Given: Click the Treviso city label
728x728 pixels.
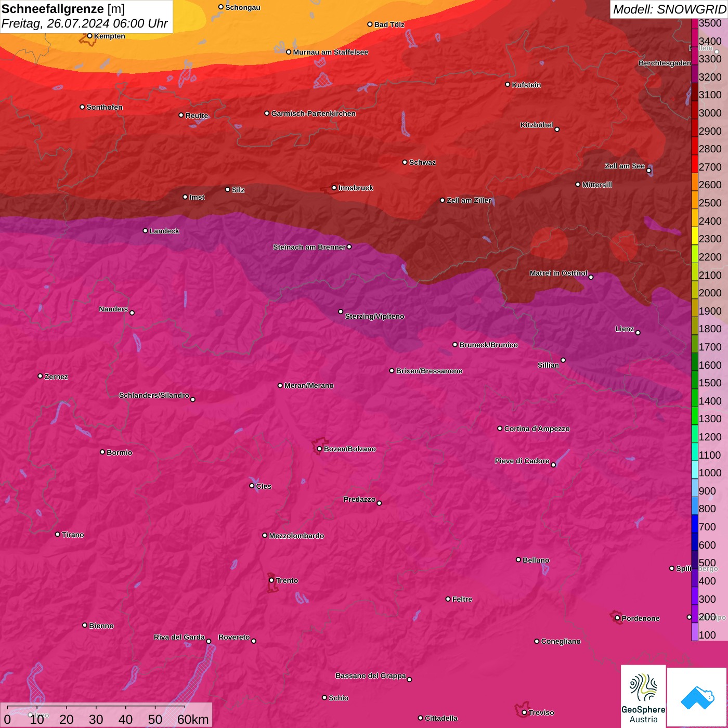Looking at the screenshot, I should click(x=541, y=712).
